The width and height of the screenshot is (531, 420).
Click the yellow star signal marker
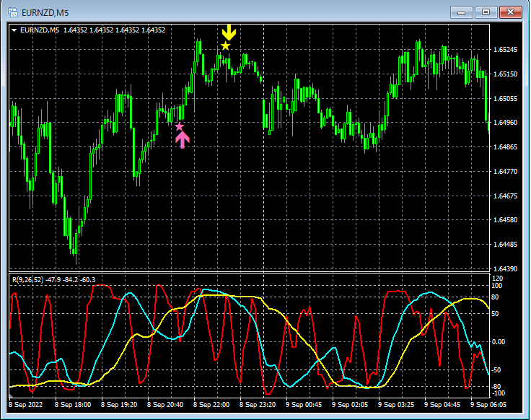point(226,45)
